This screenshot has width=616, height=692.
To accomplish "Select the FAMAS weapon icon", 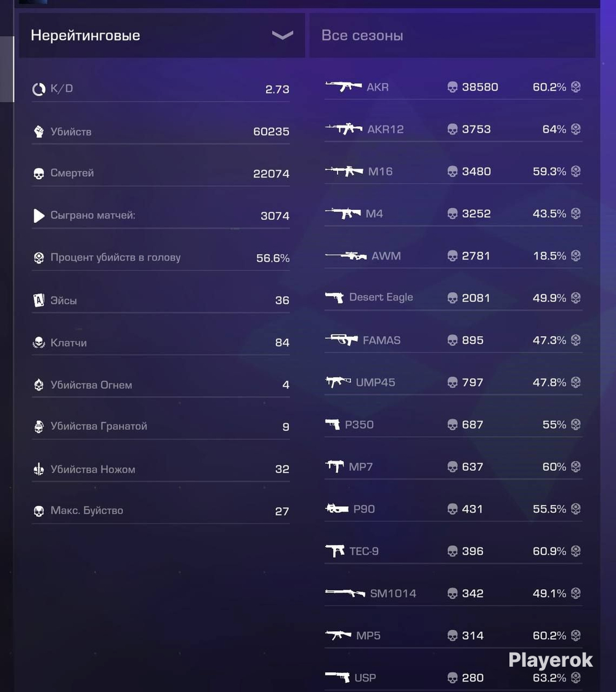I will (341, 340).
